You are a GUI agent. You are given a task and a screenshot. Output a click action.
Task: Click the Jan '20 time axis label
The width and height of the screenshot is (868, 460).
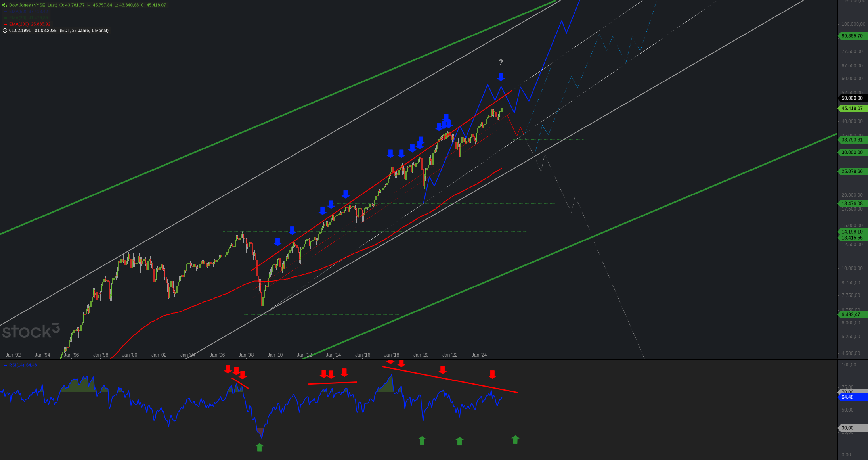point(421,355)
